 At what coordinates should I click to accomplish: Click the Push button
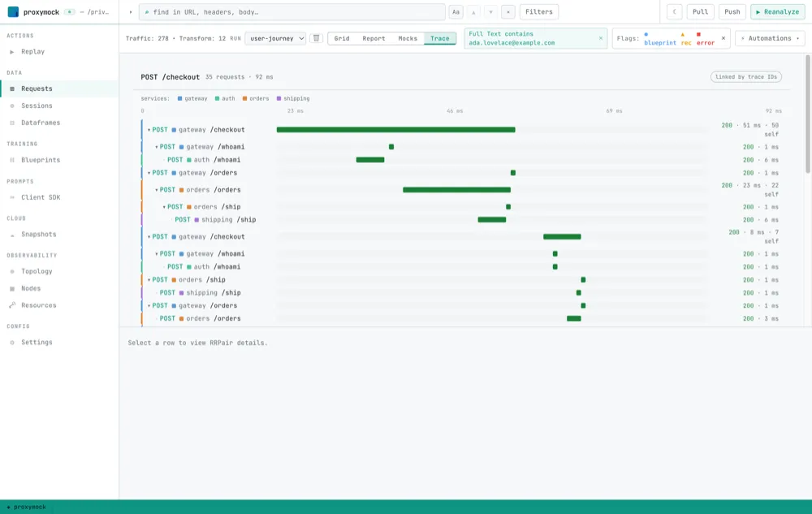[732, 12]
